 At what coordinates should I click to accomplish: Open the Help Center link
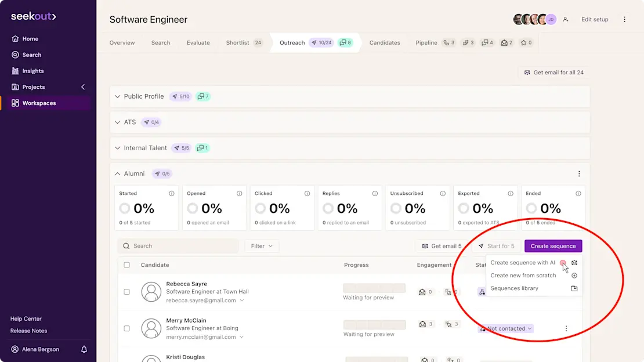click(x=26, y=319)
